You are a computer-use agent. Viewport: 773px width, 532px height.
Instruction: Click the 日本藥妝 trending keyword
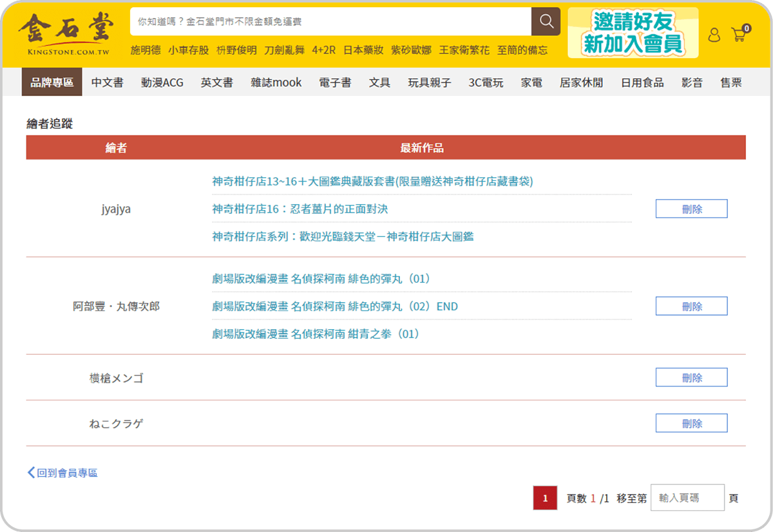pyautogui.click(x=363, y=50)
